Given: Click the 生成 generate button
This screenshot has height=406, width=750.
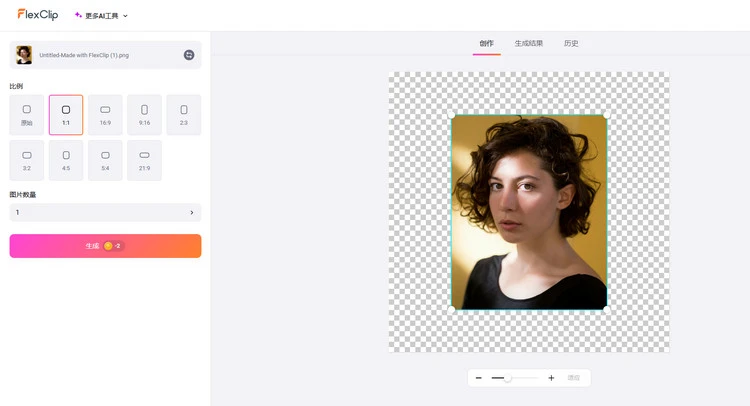Looking at the screenshot, I should (x=105, y=246).
